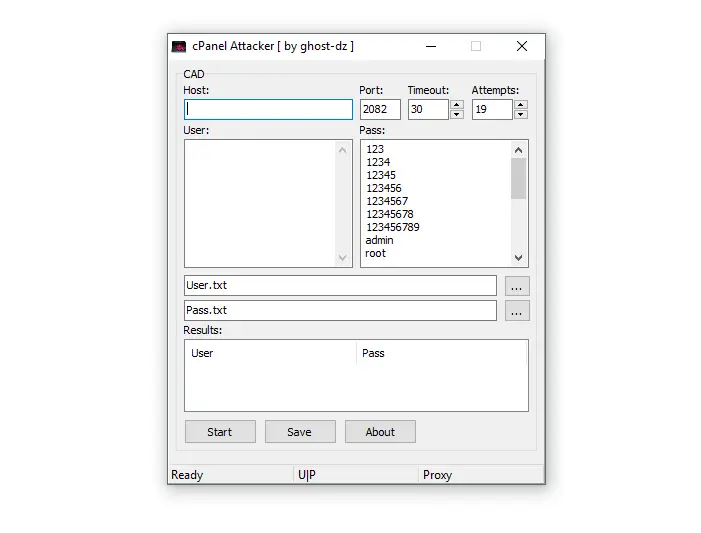Select the "123456789" entry in the Pass list
Image resolution: width=701 pixels, height=533 pixels.
click(x=393, y=227)
